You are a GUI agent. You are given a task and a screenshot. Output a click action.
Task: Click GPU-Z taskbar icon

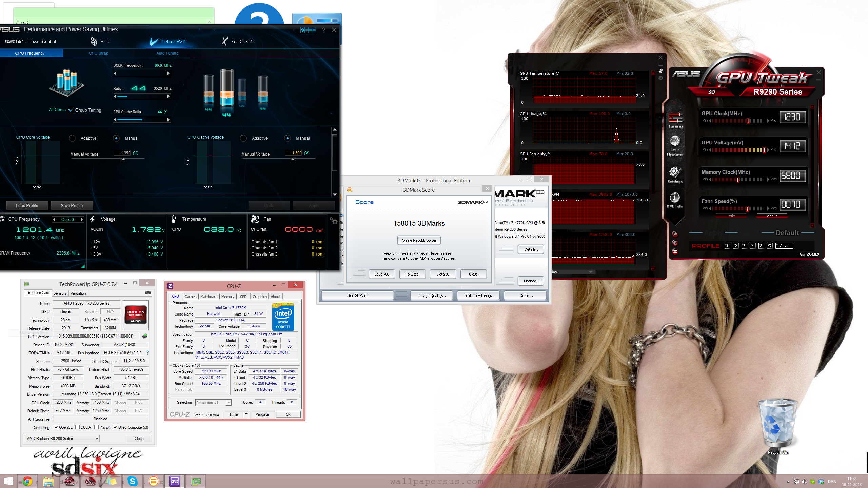click(x=196, y=481)
